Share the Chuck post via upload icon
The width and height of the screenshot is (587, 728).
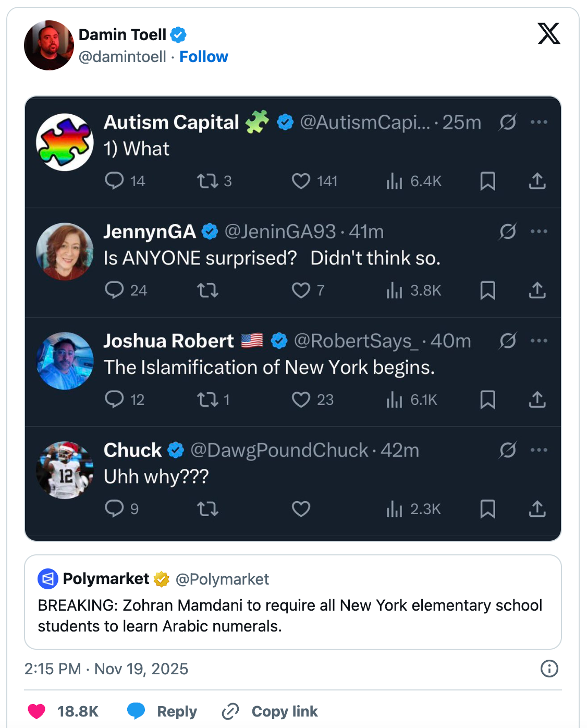[537, 508]
